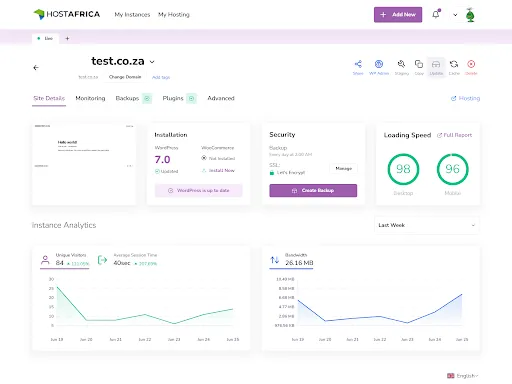Select the Unique Visitors person icon
512x384 pixels.
45,259
